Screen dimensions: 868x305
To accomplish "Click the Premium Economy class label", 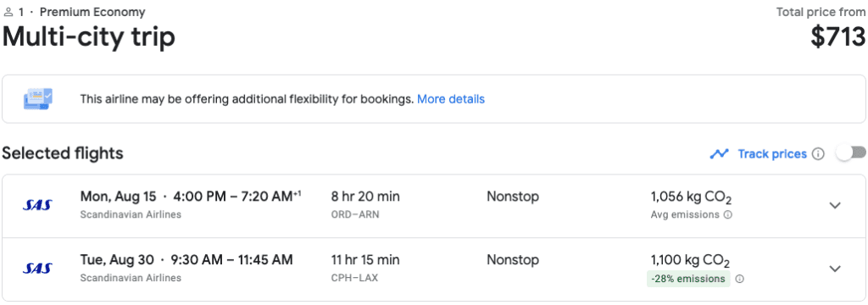I will tap(92, 12).
